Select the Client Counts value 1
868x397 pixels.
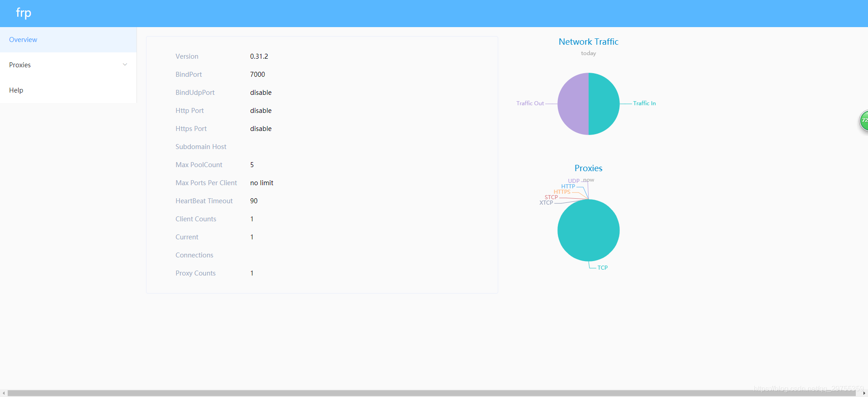click(252, 219)
